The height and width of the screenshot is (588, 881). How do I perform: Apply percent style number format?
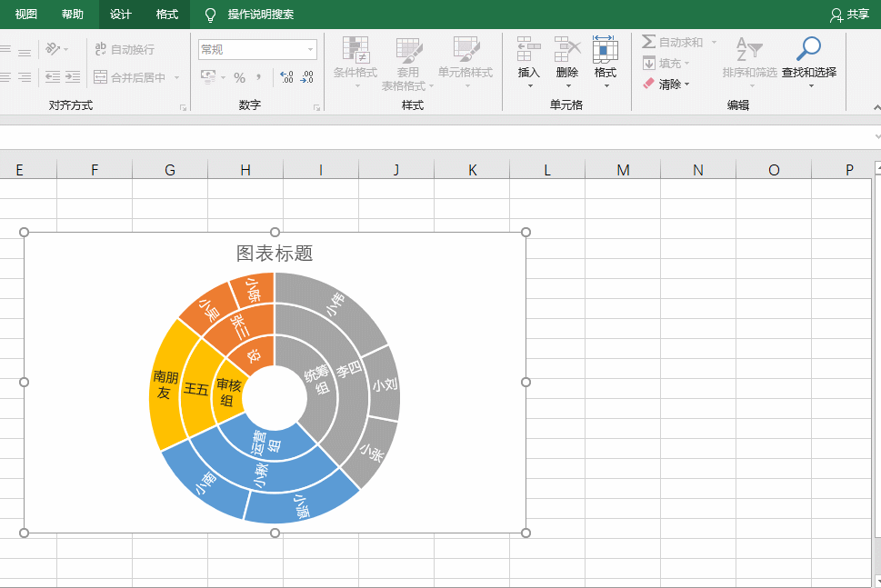tap(239, 77)
